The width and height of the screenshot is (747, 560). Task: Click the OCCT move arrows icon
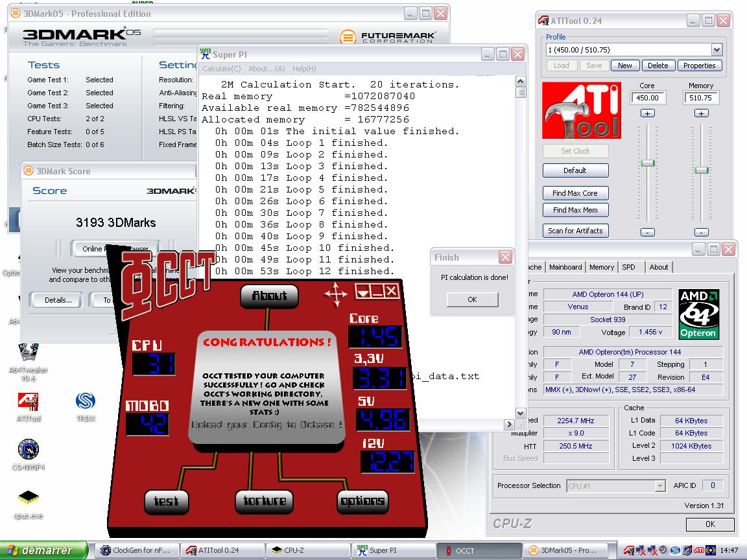click(335, 294)
